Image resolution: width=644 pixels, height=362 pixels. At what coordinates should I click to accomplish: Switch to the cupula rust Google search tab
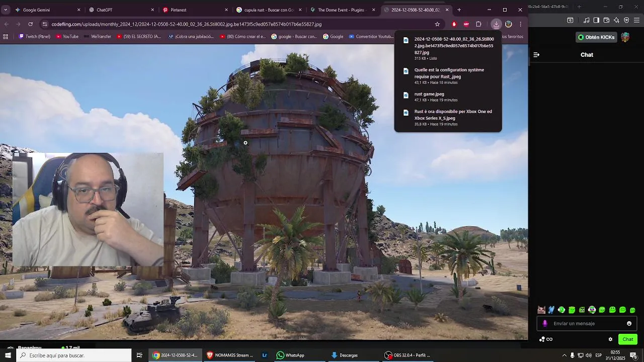(269, 10)
